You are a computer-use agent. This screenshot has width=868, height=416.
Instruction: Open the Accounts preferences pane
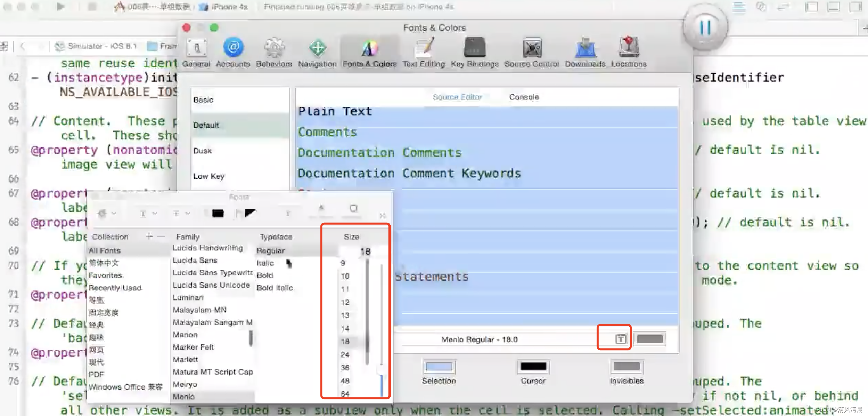(233, 53)
